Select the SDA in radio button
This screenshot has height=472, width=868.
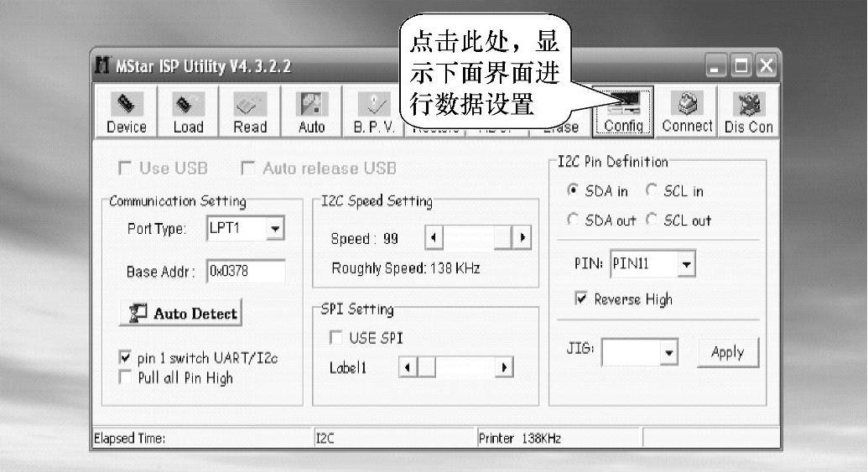(x=573, y=190)
